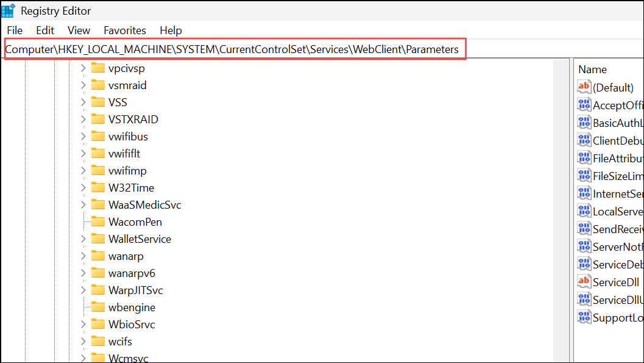Click the ServiceDll string value icon

584,282
